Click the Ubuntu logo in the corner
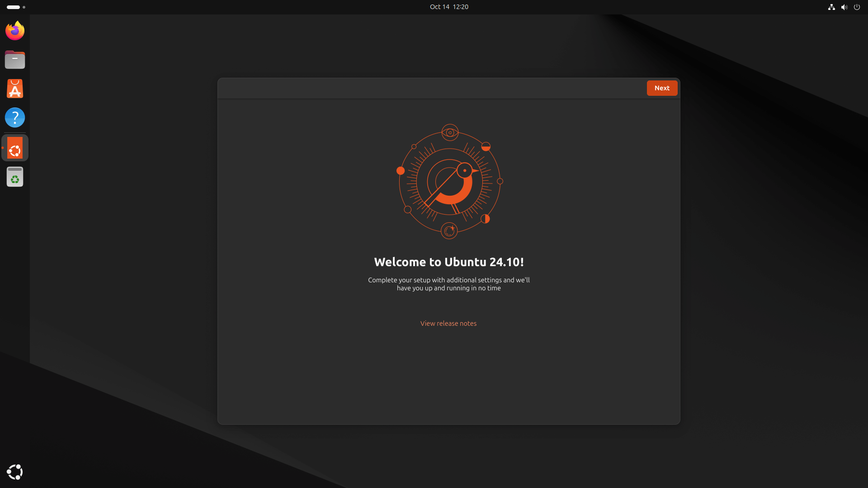 [14, 472]
